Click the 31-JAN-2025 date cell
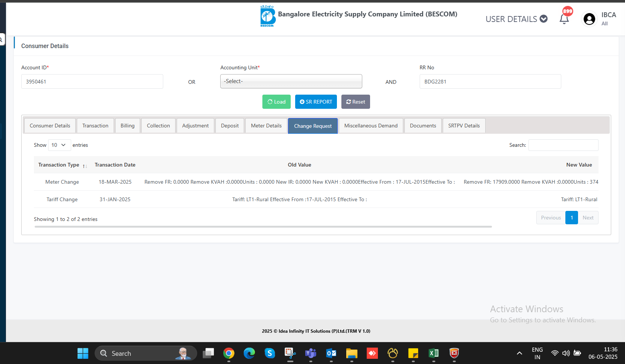The image size is (625, 364). pyautogui.click(x=115, y=199)
